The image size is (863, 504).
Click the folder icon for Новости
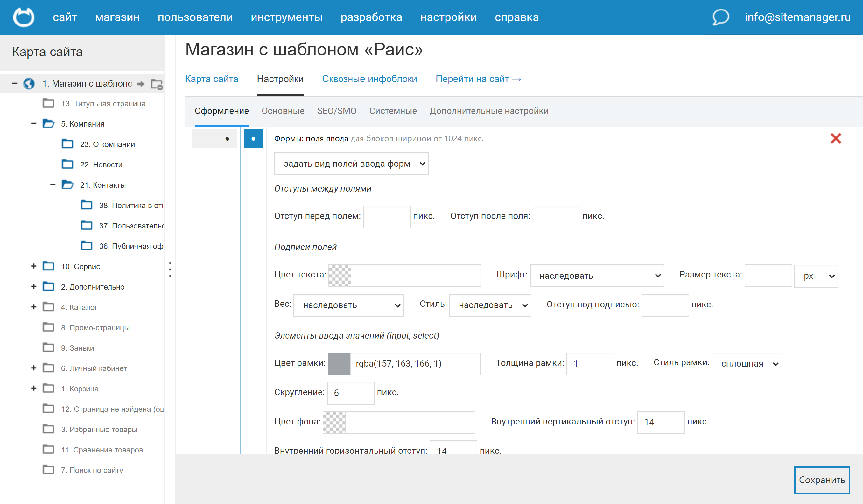(67, 164)
